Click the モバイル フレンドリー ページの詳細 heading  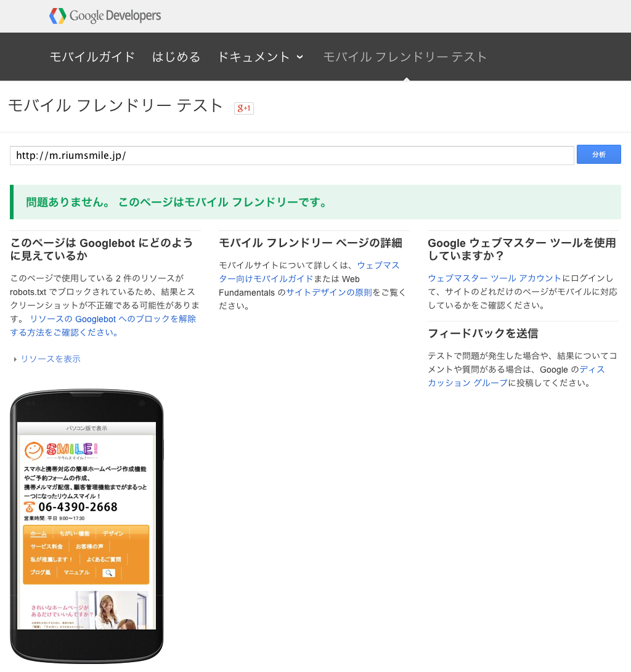[x=311, y=243]
